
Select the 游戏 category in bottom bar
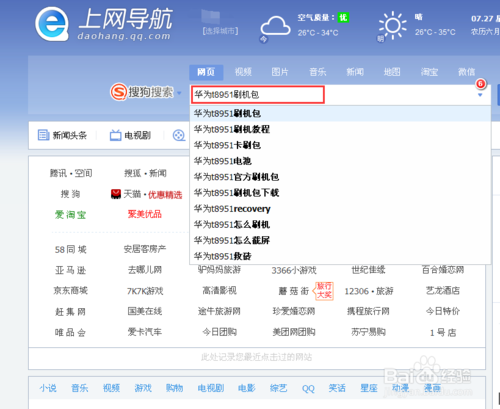click(x=143, y=388)
